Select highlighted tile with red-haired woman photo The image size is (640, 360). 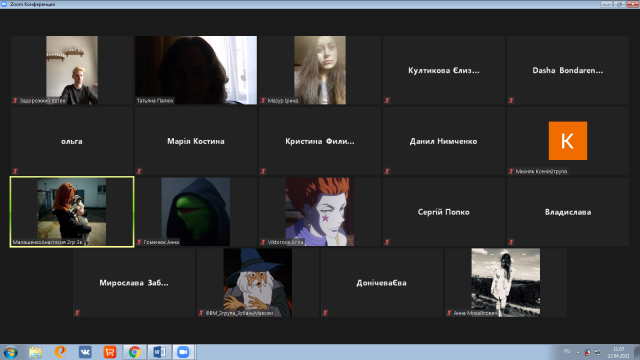click(x=72, y=212)
